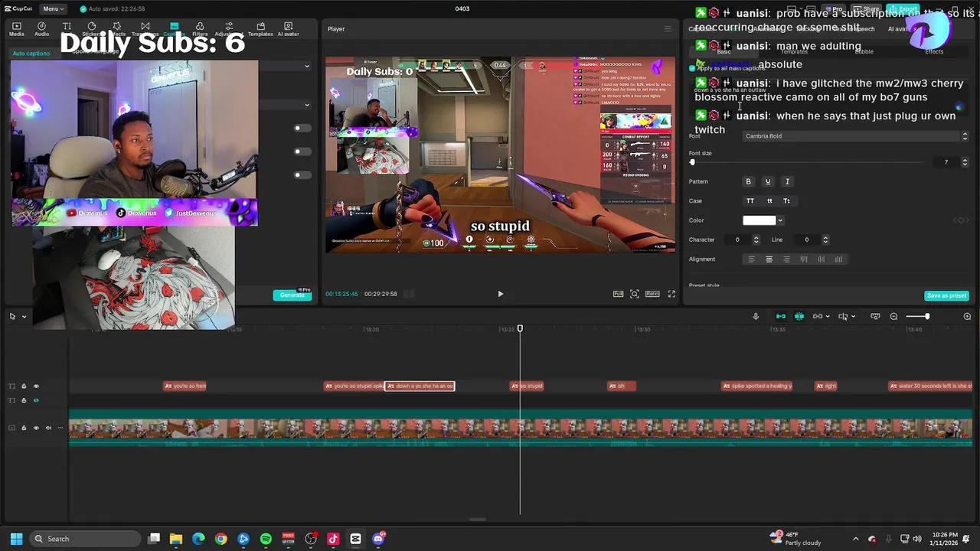This screenshot has height=551, width=980.
Task: Toggle Bold text pattern
Action: point(749,181)
